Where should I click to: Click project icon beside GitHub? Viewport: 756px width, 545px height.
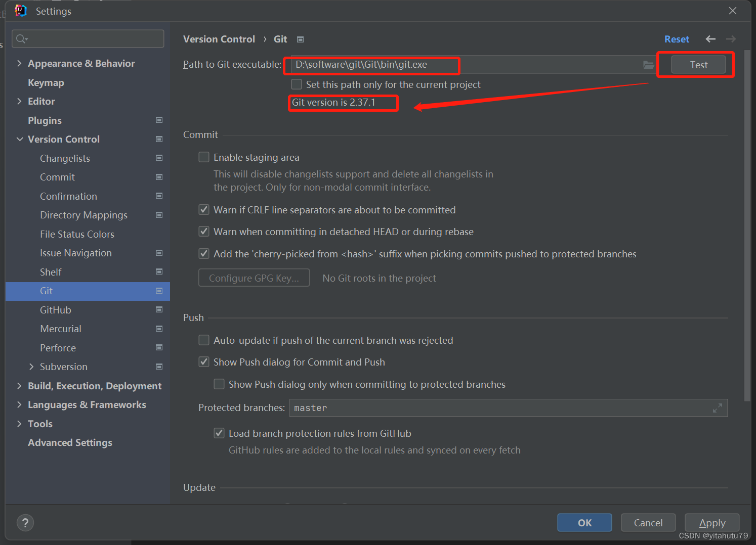pyautogui.click(x=159, y=309)
